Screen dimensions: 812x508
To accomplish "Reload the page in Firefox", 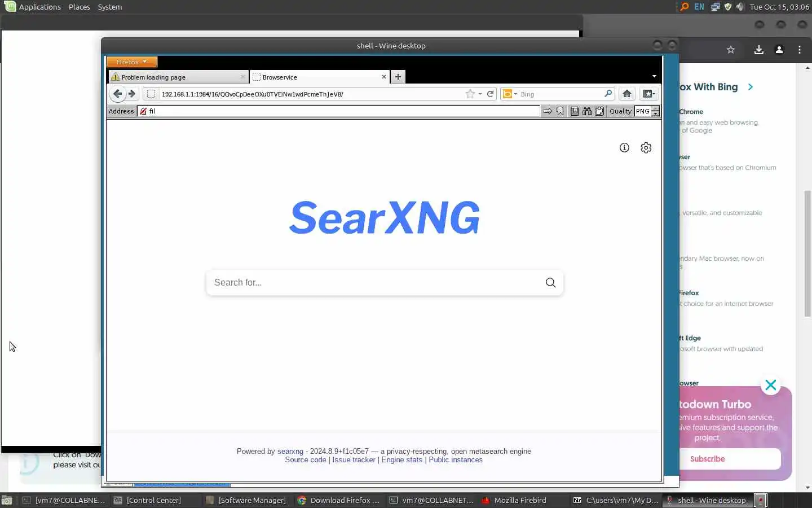I will point(491,94).
